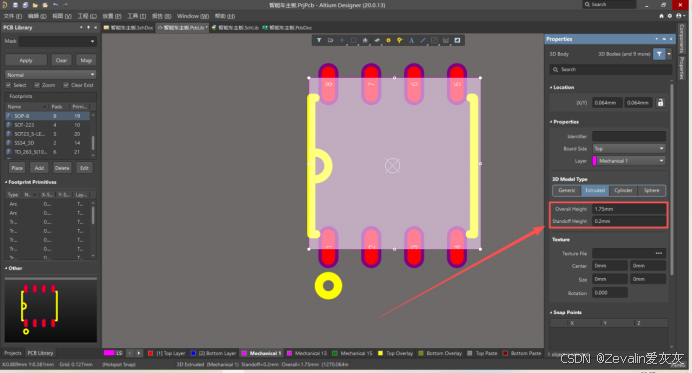Open the Window menu
692x373 pixels.
pos(193,16)
